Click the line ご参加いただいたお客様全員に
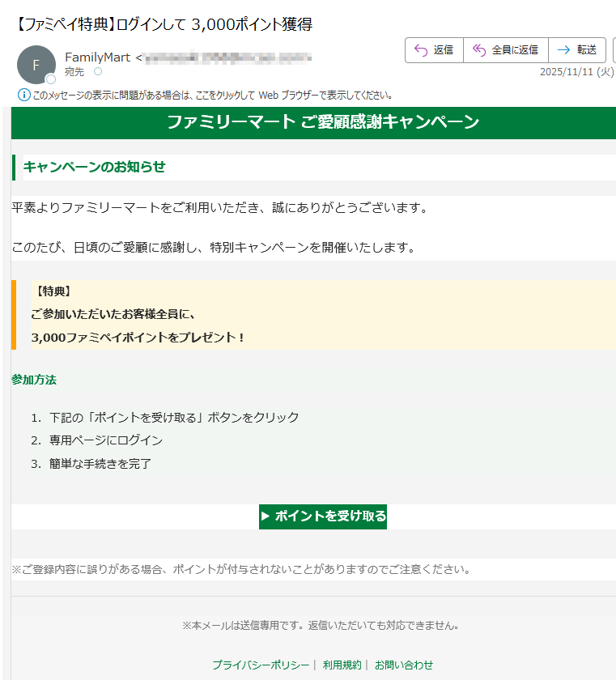Viewport: 616px width, 680px height. point(113,314)
